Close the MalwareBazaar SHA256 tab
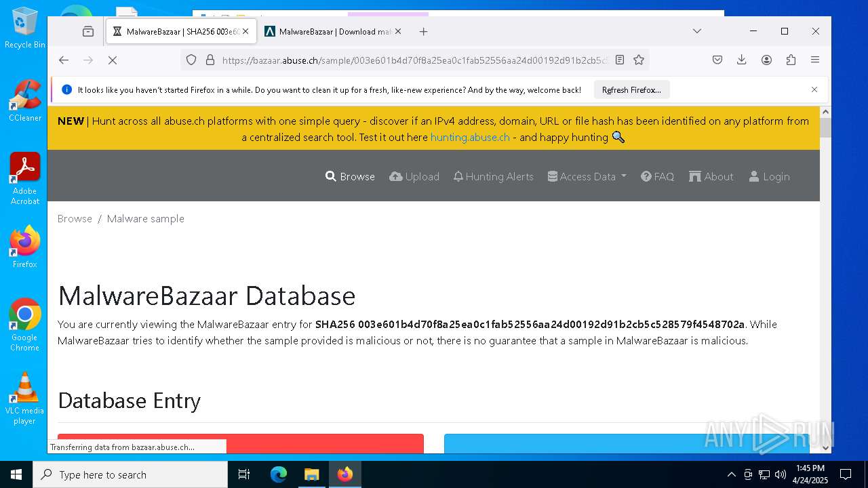 pyautogui.click(x=245, y=31)
